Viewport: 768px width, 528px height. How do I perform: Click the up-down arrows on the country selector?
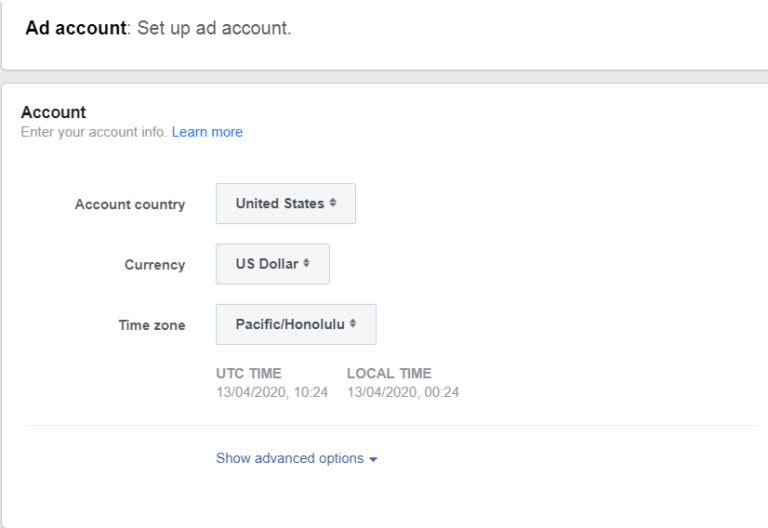(333, 203)
